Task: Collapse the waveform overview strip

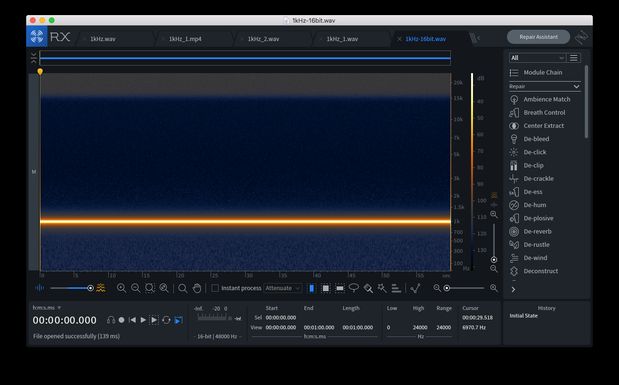Action: [x=34, y=58]
